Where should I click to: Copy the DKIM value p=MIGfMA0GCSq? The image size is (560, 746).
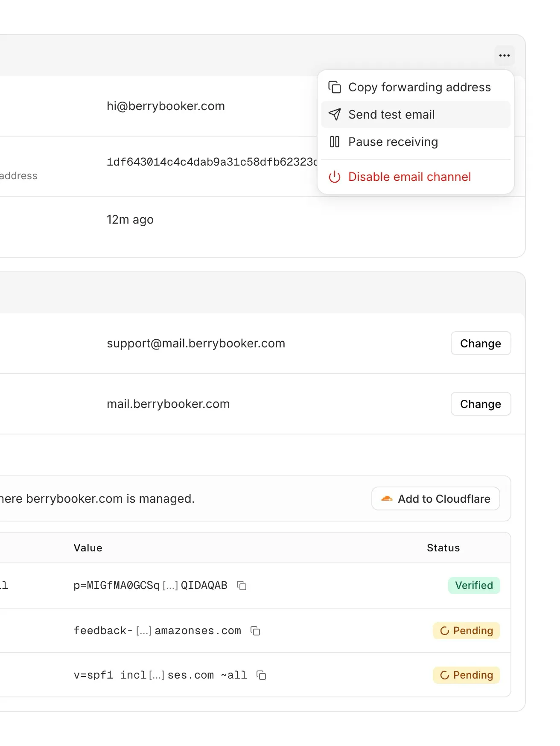[242, 586]
